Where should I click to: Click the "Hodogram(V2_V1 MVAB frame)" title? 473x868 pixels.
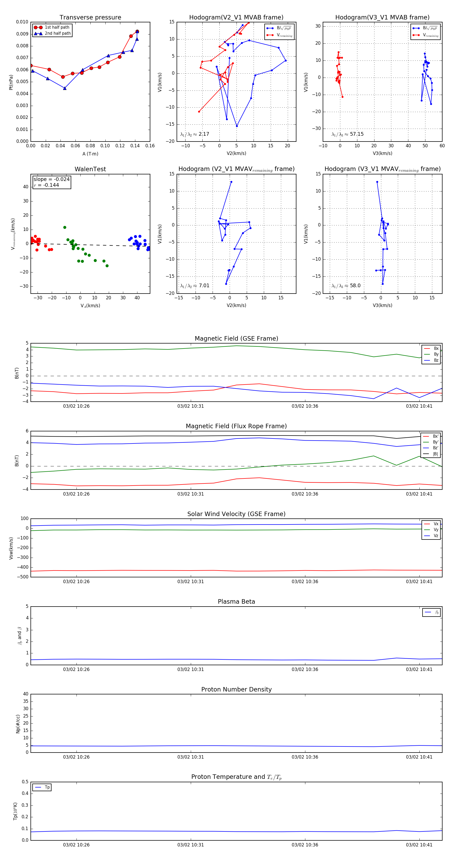(236, 17)
